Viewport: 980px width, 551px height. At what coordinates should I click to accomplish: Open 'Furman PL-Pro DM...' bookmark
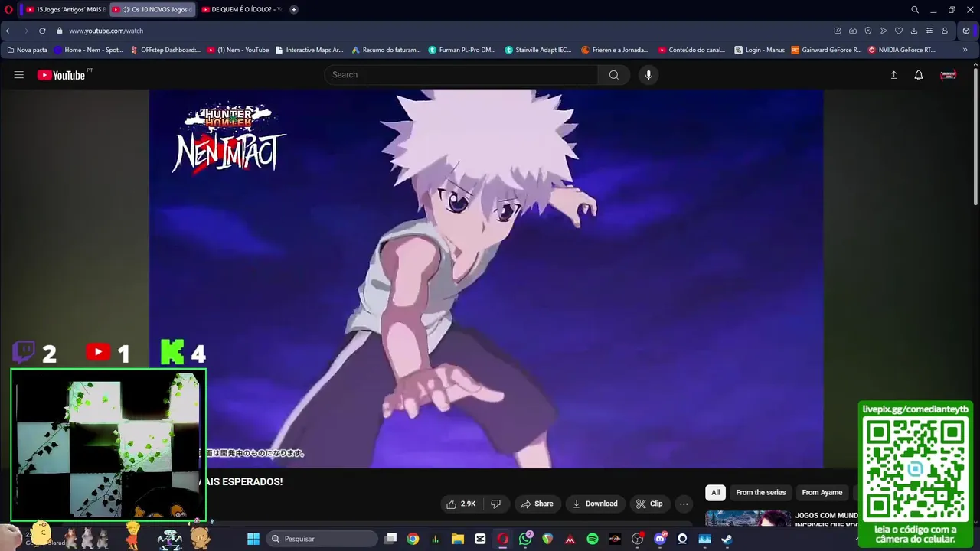click(462, 50)
